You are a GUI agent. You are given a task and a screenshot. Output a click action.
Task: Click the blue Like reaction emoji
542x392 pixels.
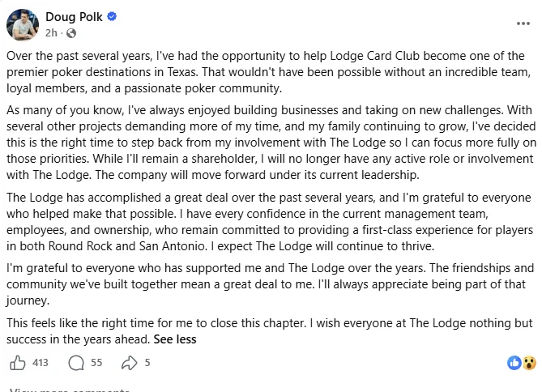[x=514, y=363]
